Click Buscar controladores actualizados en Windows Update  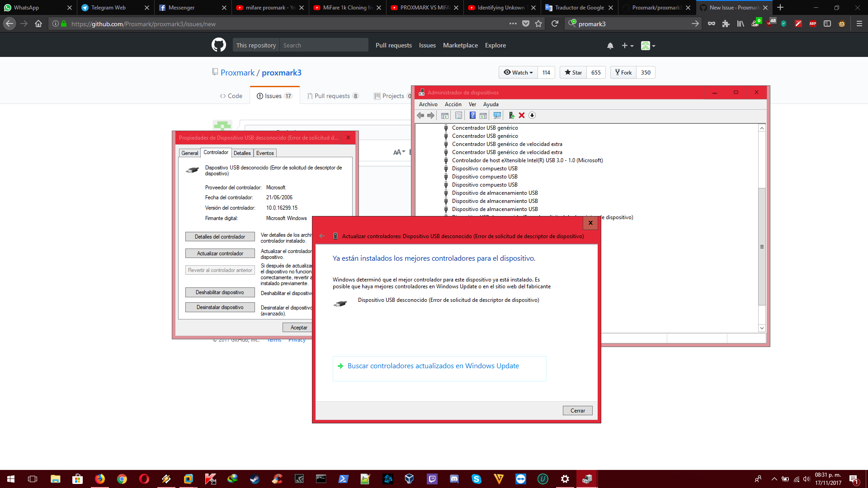(433, 366)
